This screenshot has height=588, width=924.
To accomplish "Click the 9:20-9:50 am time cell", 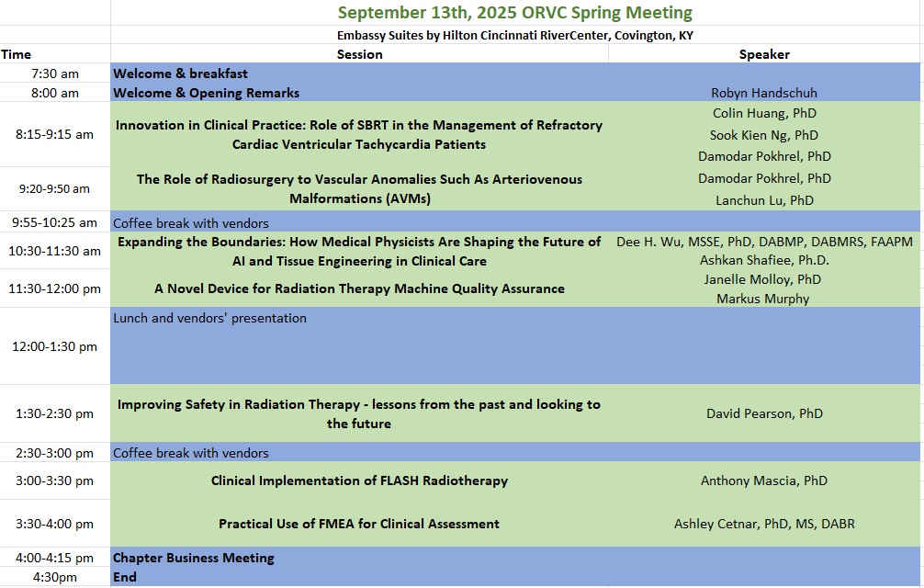I will 55,188.
